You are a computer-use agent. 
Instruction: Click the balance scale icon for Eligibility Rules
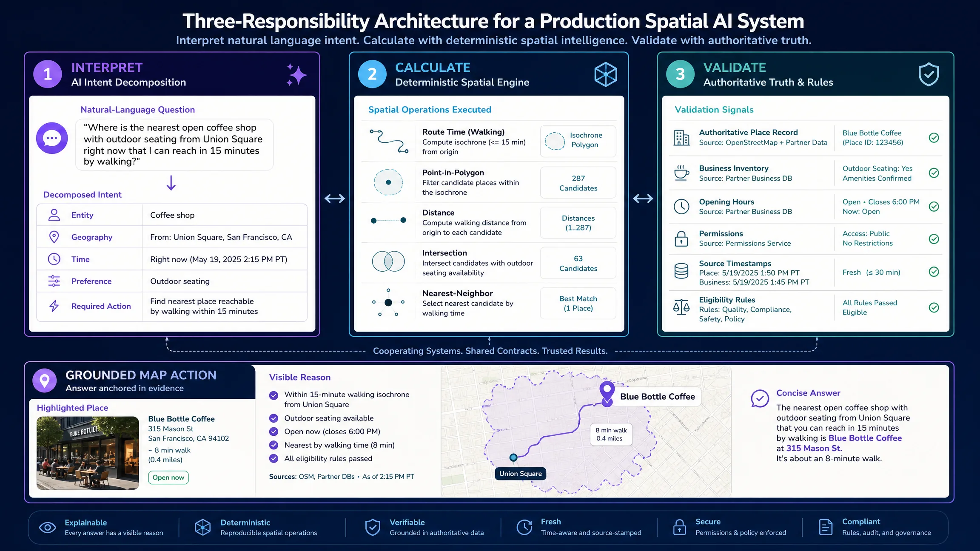(681, 307)
